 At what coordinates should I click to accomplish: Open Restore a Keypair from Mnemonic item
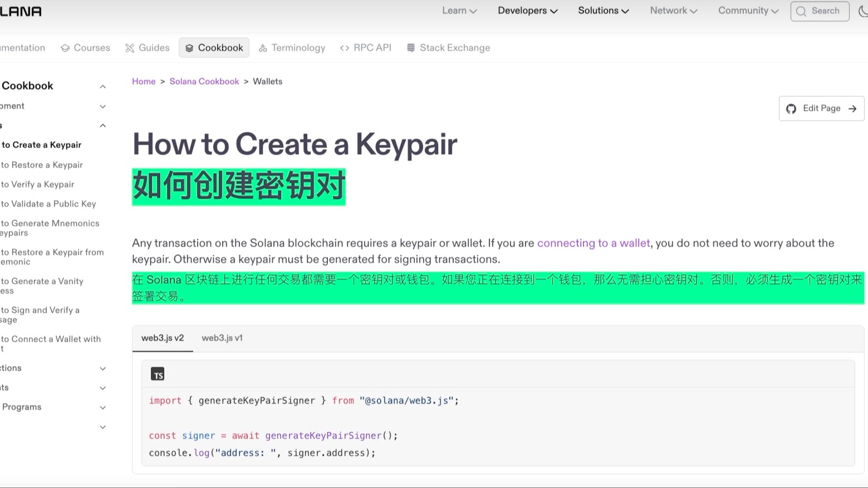52,257
